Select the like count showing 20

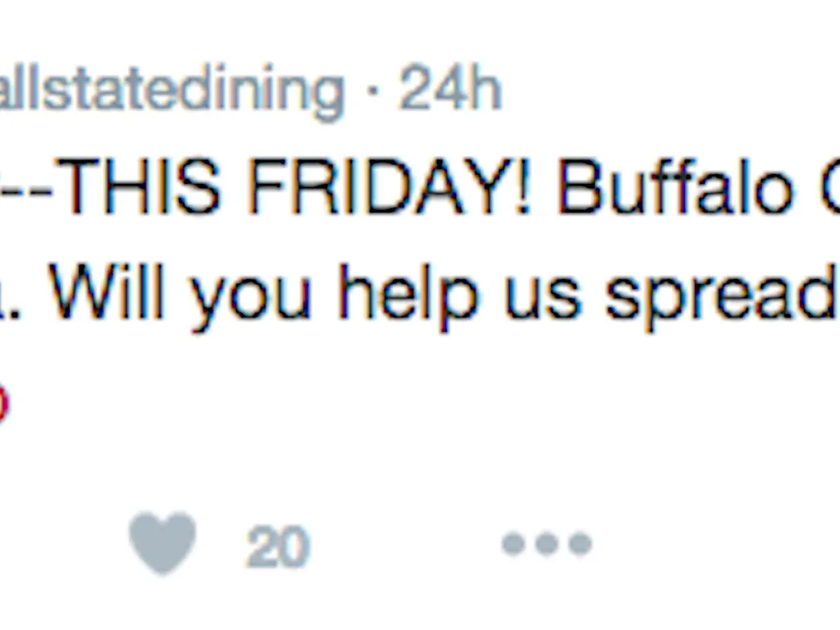pyautogui.click(x=276, y=546)
